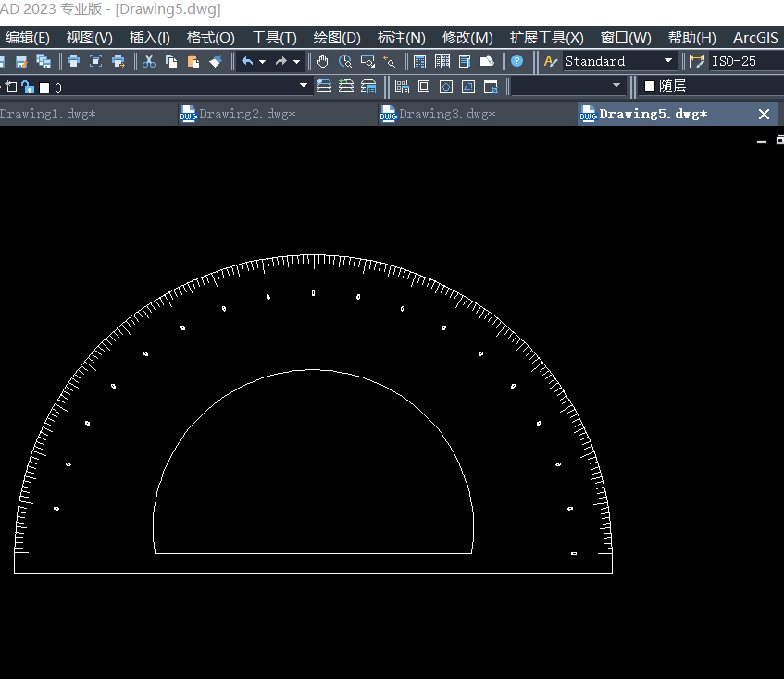
Task: Open the 格式(O) menu
Action: (210, 38)
